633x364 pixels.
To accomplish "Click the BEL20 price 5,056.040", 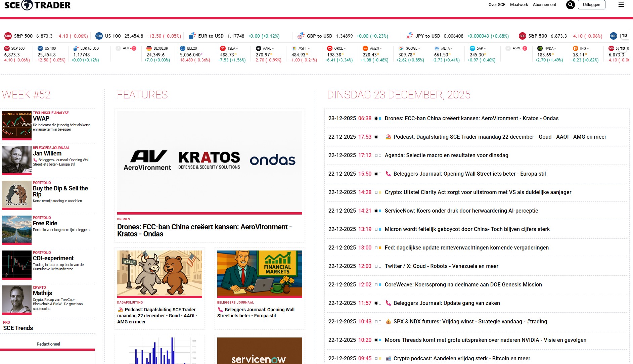I will pyautogui.click(x=190, y=55).
